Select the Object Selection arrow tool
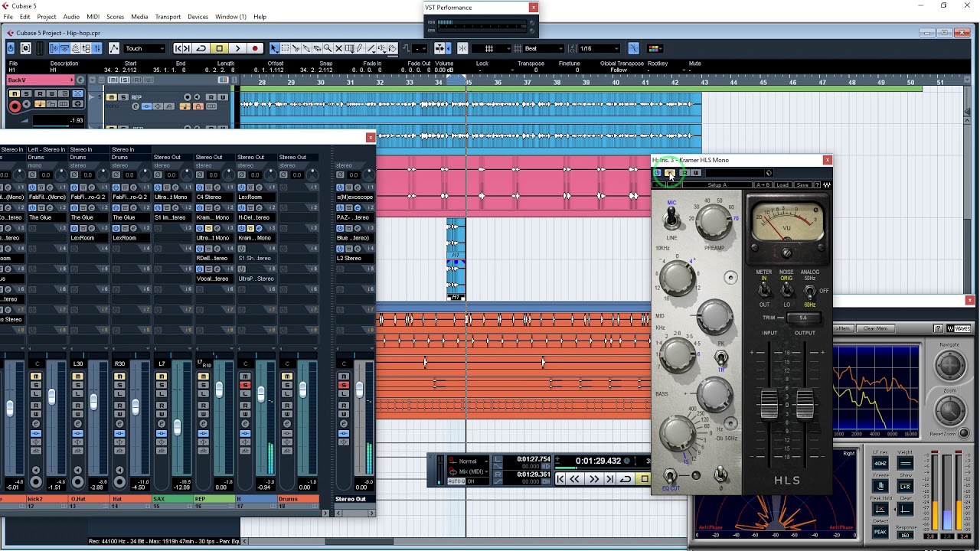The image size is (980, 551). click(274, 48)
